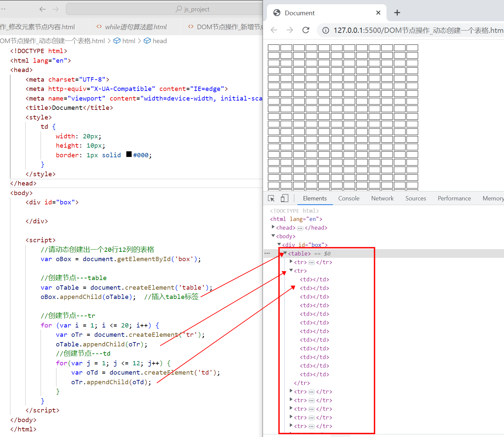Open the Console DevTools tab
This screenshot has width=504, height=437.
coord(349,198)
